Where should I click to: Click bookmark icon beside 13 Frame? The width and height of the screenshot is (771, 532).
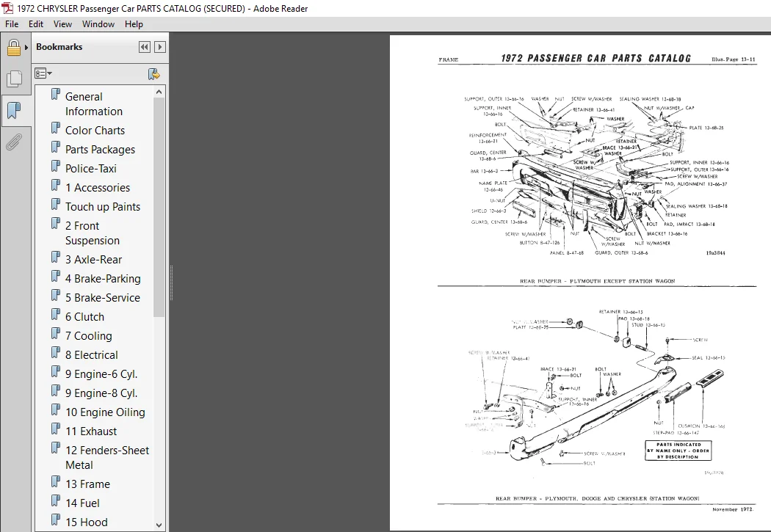coord(56,482)
